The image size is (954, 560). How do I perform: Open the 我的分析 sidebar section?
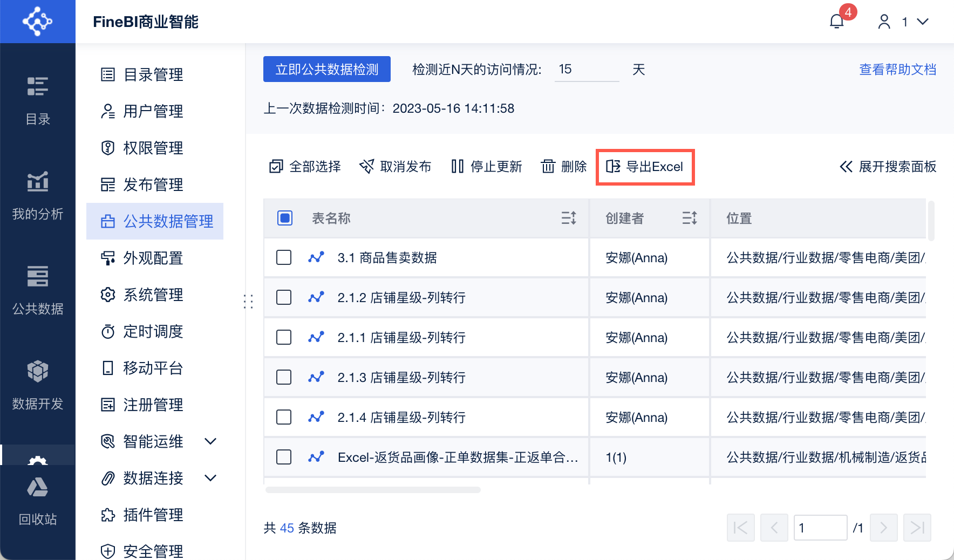pyautogui.click(x=37, y=197)
